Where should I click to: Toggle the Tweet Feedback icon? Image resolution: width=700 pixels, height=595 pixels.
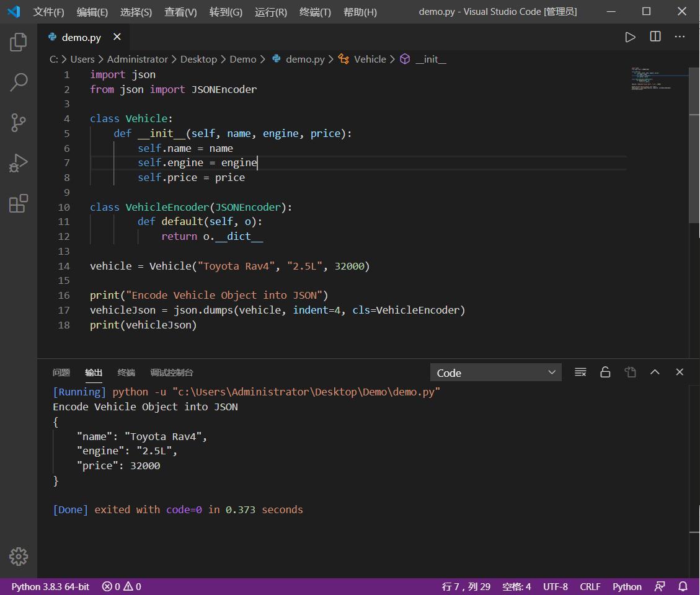659,586
